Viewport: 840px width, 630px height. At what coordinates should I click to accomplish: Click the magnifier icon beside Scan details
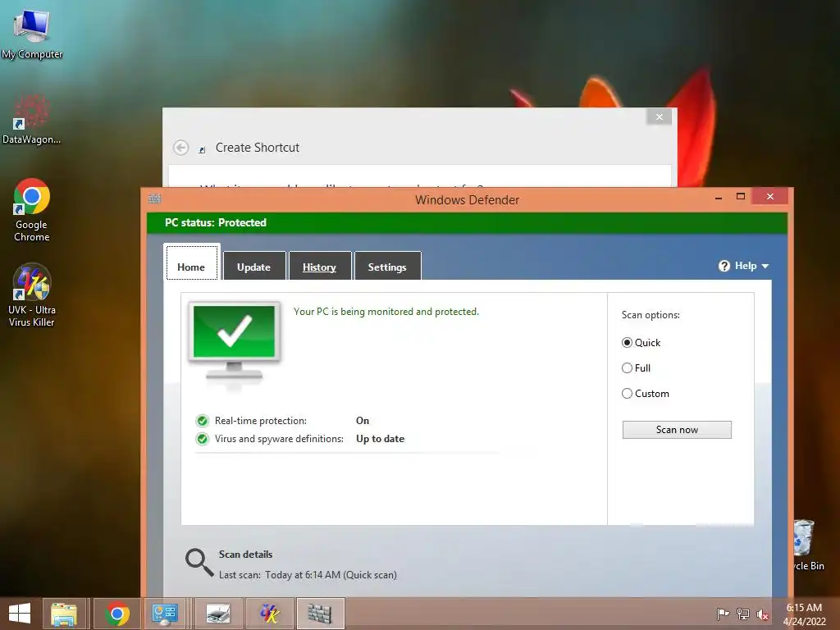tap(199, 562)
